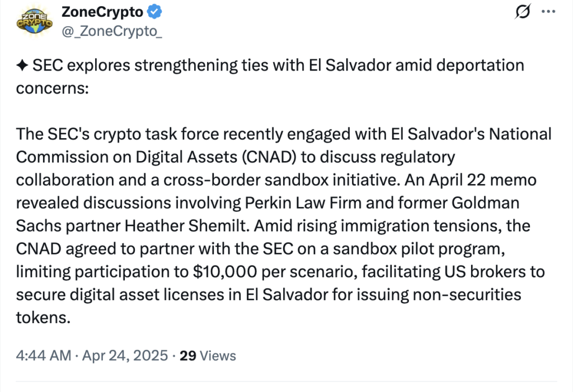573x392 pixels.
Task: Click the four-point star symbol before SEC
Action: click(22, 66)
